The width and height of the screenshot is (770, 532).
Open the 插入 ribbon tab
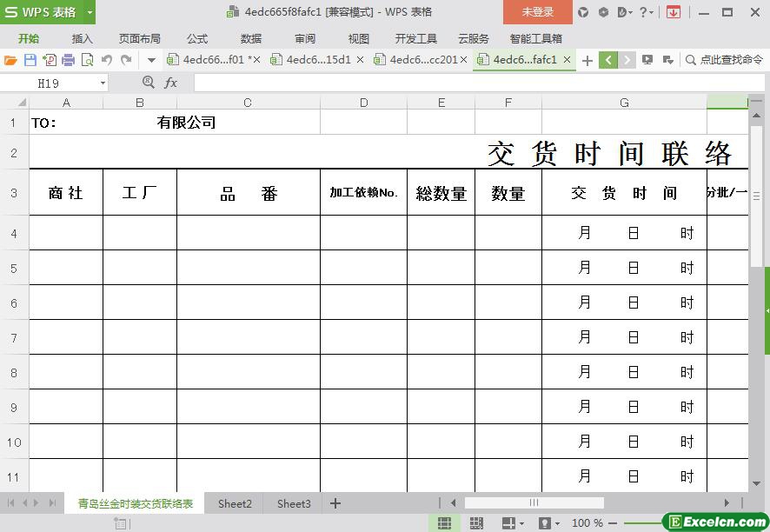pyautogui.click(x=82, y=38)
